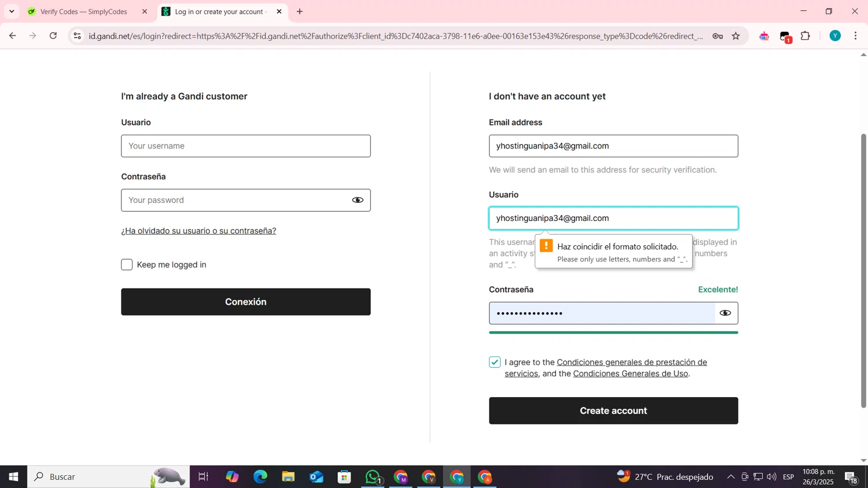
Task: Bookmark this page with the star
Action: (x=736, y=36)
